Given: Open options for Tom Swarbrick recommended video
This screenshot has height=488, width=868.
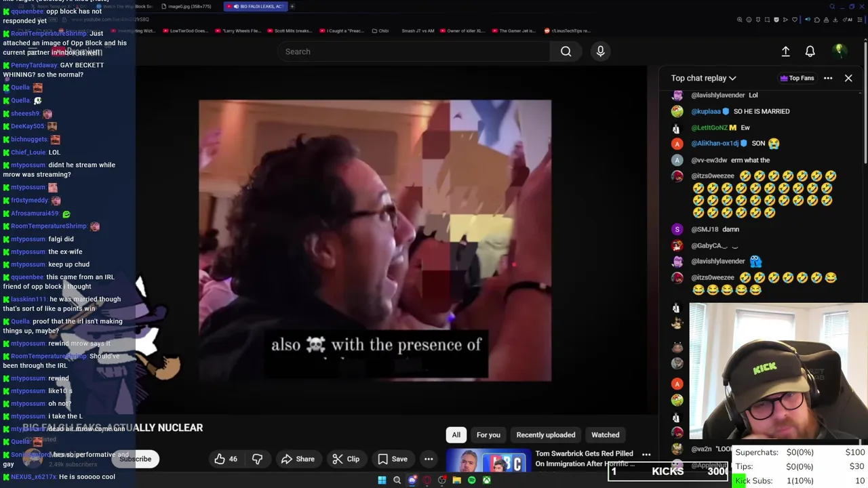Looking at the screenshot, I should [x=646, y=455].
